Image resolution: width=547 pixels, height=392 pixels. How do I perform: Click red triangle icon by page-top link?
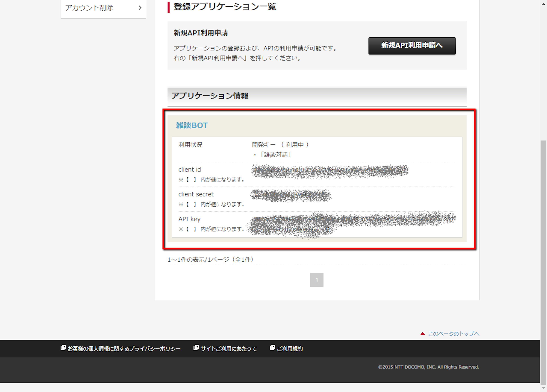423,334
